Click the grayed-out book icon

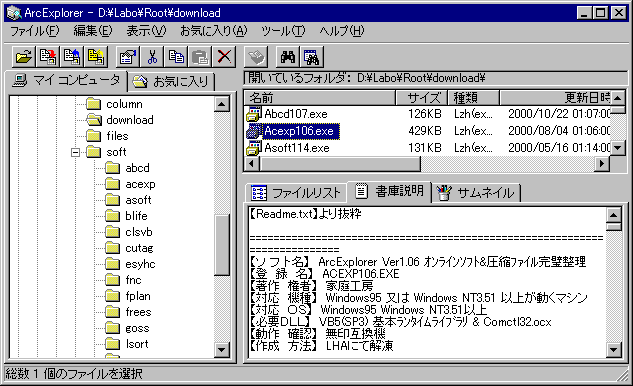pyautogui.click(x=256, y=57)
